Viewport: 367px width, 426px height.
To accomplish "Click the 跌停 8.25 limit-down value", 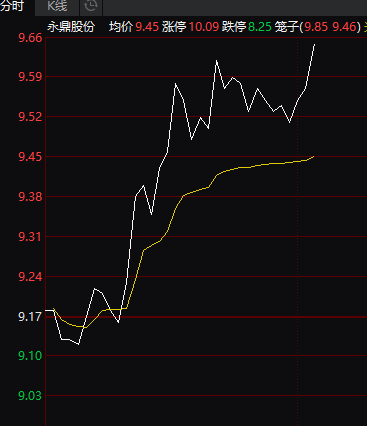I will pos(247,27).
